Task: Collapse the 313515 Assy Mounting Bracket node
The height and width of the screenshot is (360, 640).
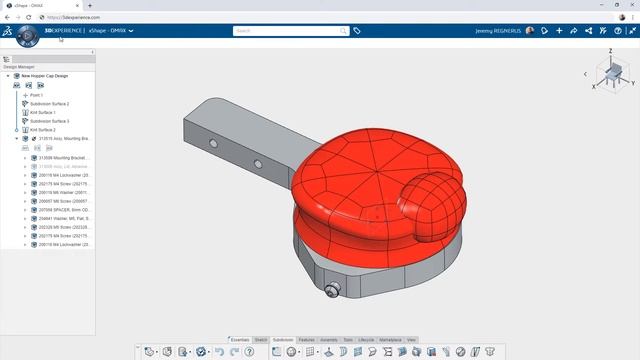Action: pos(17,139)
